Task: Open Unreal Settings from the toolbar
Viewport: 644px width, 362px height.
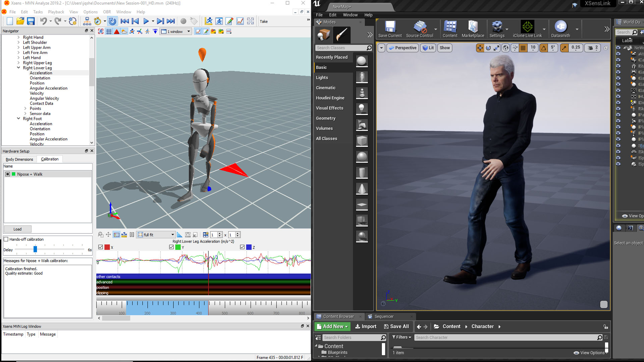Action: [497, 29]
